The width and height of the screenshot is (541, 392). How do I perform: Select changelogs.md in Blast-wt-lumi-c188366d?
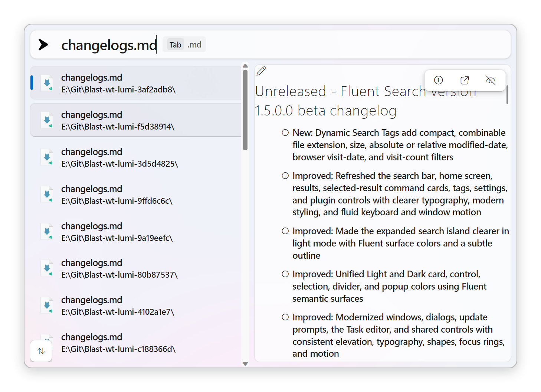click(x=136, y=343)
